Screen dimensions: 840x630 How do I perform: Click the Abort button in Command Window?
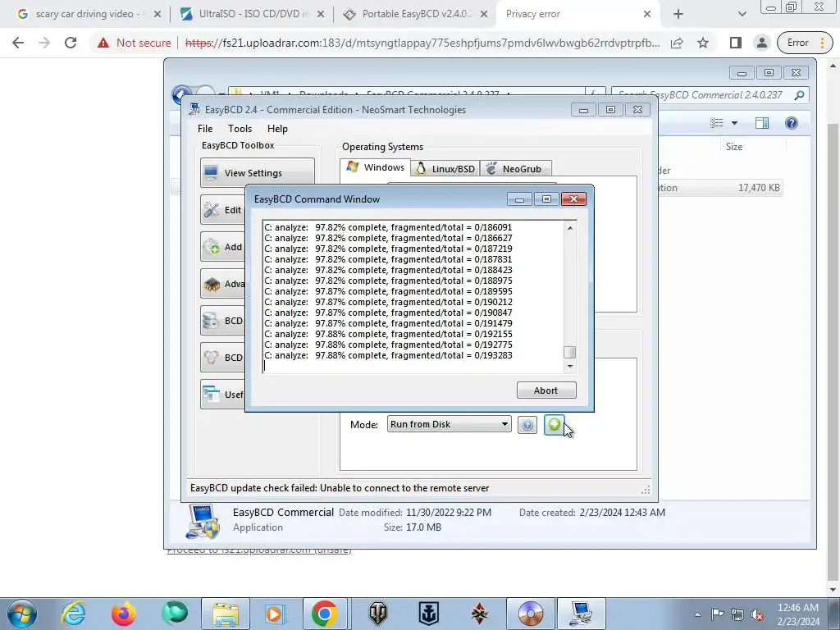point(546,390)
